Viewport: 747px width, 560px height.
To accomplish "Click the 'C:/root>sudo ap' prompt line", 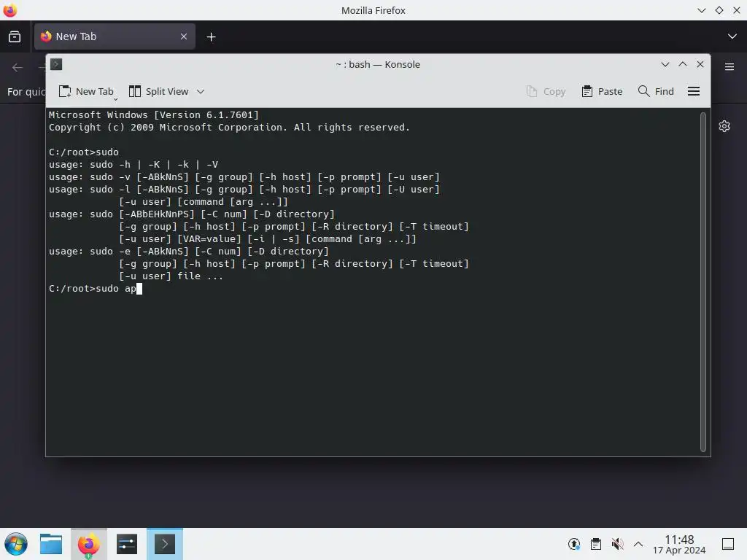I will [x=96, y=289].
